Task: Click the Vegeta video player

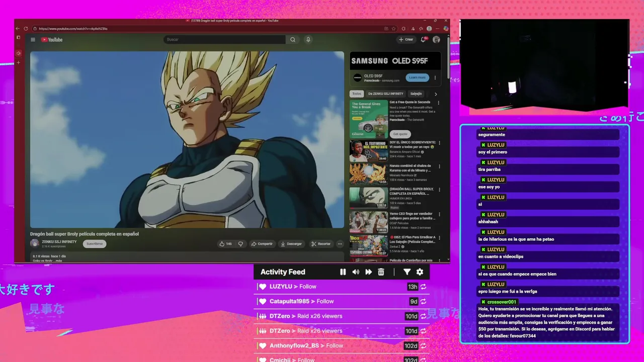Action: (187, 140)
